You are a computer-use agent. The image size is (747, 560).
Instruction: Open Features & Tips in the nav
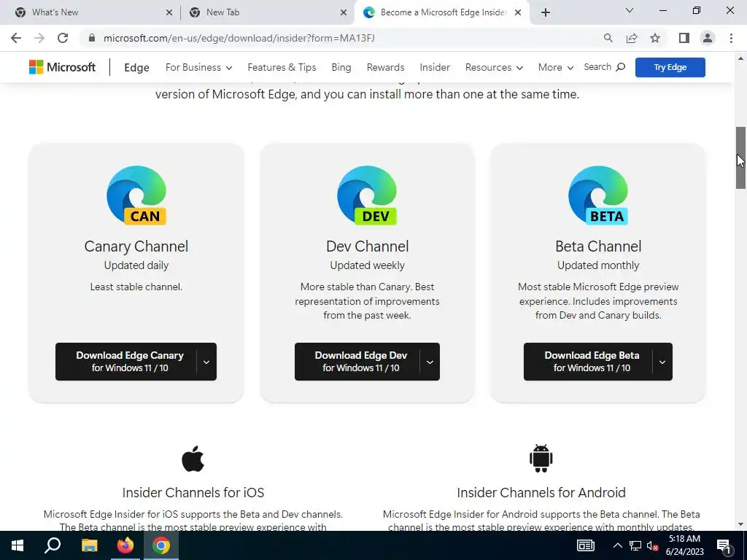(x=282, y=67)
